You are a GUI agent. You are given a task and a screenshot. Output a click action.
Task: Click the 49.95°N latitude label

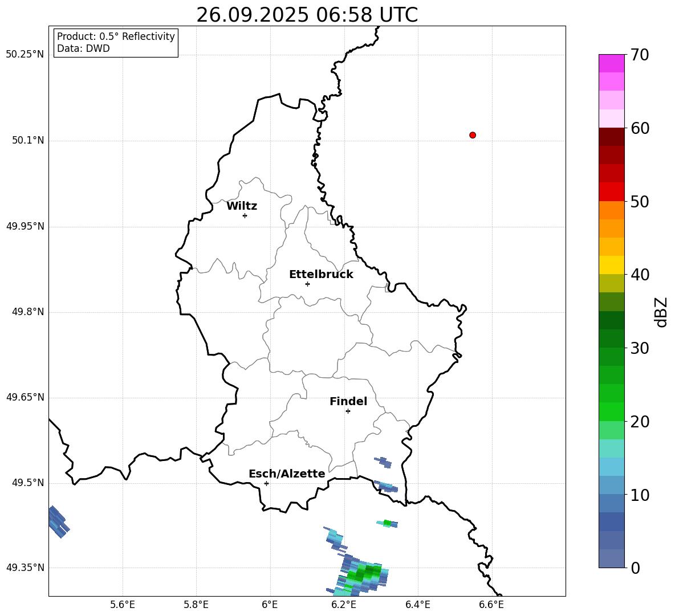click(x=25, y=226)
